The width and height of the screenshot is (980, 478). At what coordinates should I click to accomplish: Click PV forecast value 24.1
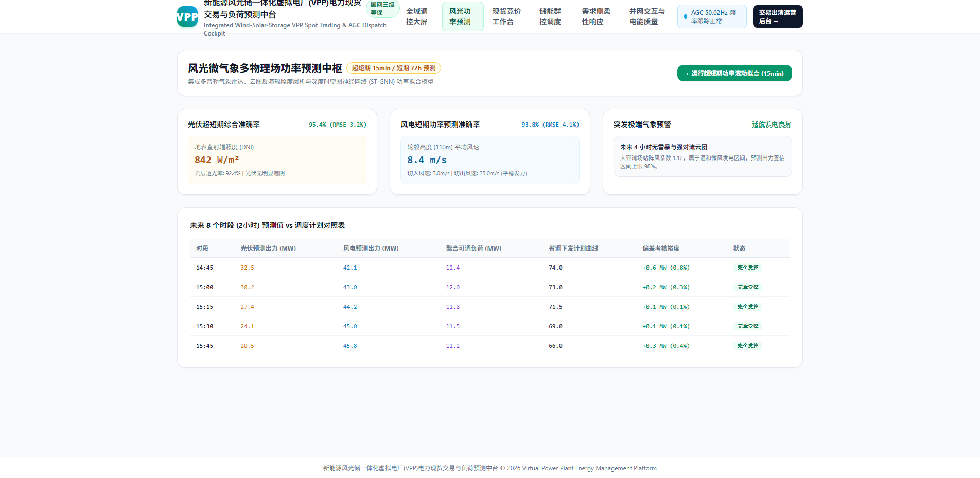(247, 326)
